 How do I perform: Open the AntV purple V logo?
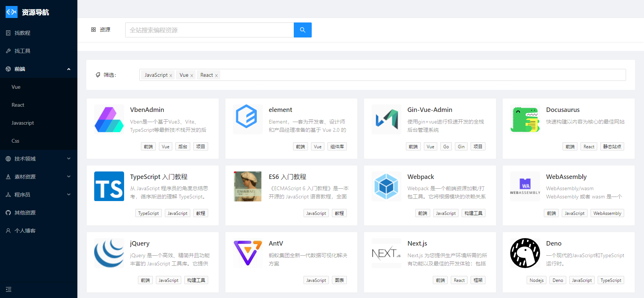coord(248,253)
